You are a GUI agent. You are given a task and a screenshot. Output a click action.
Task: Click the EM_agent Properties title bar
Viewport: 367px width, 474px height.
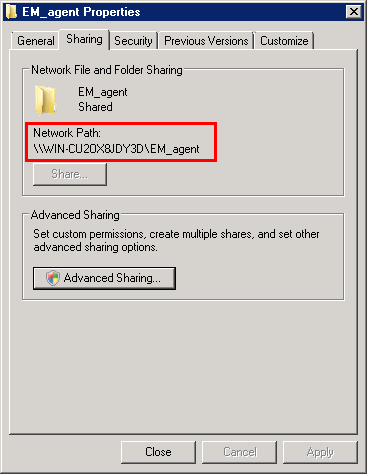(183, 12)
